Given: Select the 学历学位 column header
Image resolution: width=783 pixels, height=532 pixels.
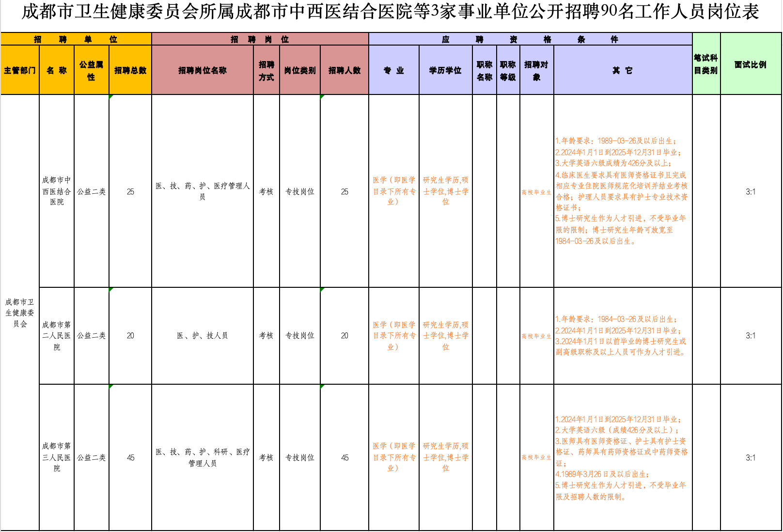Looking at the screenshot, I should coord(445,70).
